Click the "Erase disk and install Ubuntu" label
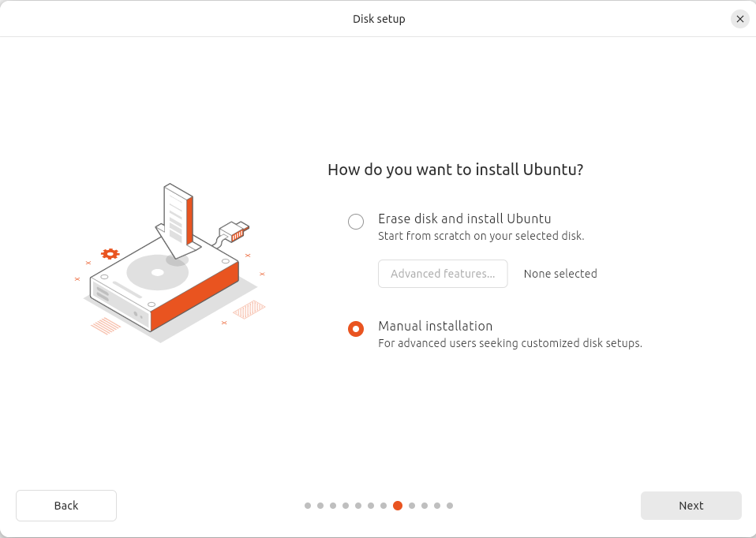756x538 pixels. click(x=464, y=219)
